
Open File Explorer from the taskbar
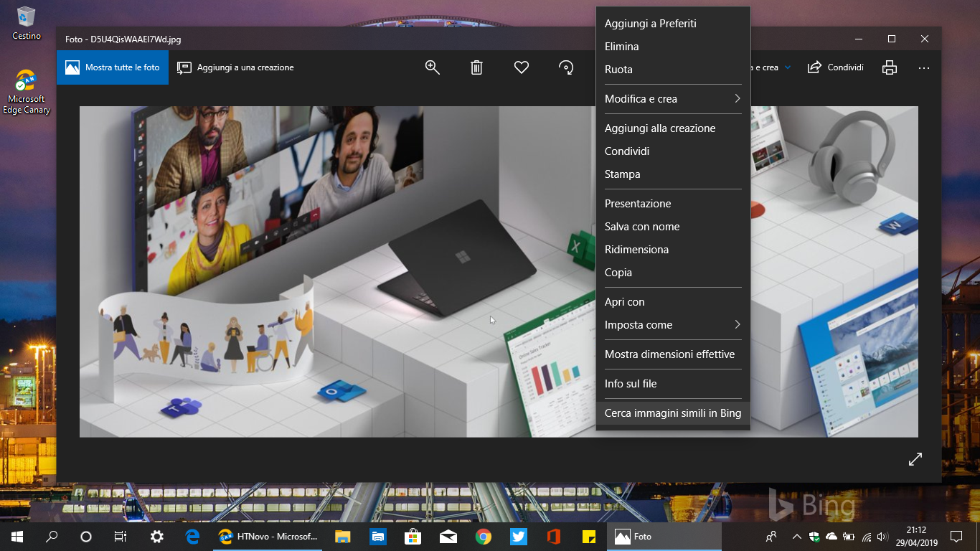click(343, 537)
